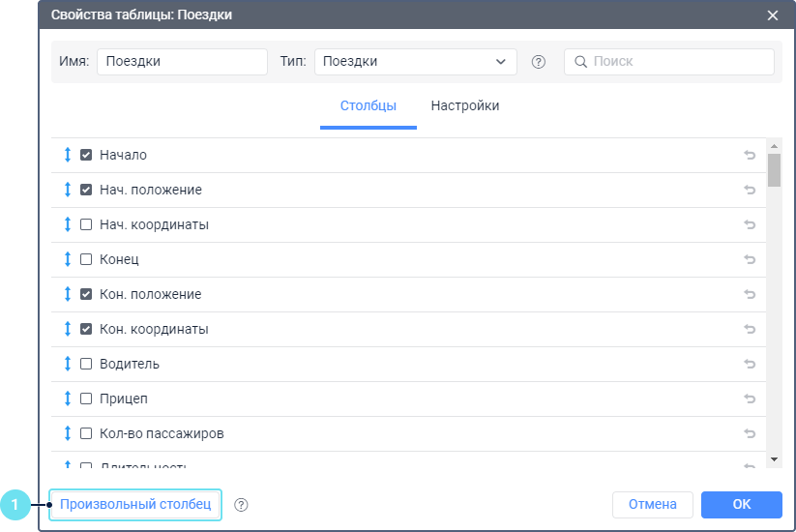The height and width of the screenshot is (532, 796).
Task: Click the undo icon for Прицеп row
Action: click(749, 399)
